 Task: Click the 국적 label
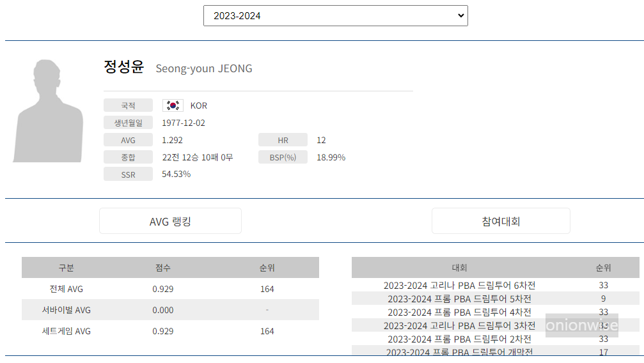tap(128, 105)
